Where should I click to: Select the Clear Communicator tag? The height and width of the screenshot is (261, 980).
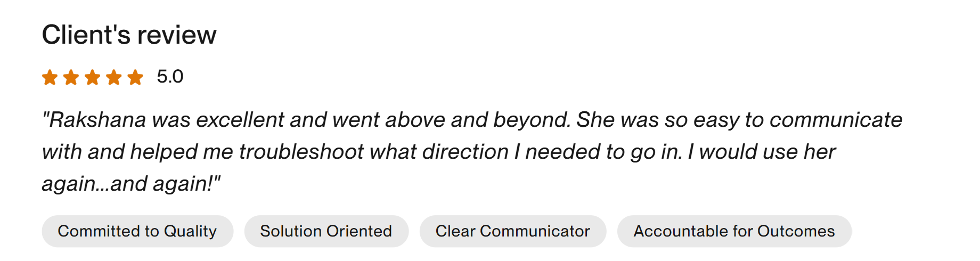512,231
